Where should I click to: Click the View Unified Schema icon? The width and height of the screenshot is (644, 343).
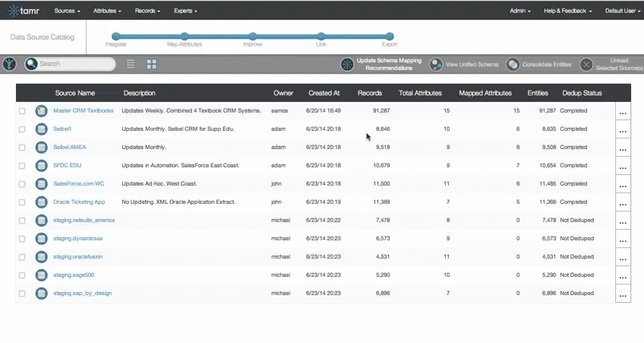pyautogui.click(x=436, y=65)
